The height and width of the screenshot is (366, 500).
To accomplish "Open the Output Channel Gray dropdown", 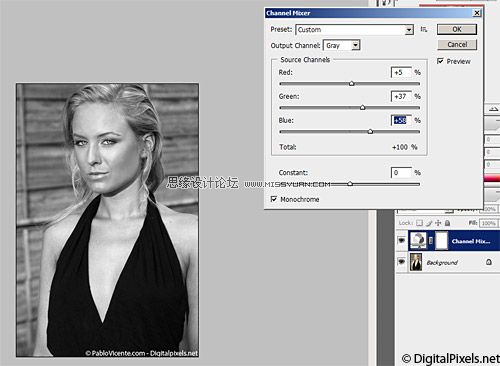I will [342, 45].
